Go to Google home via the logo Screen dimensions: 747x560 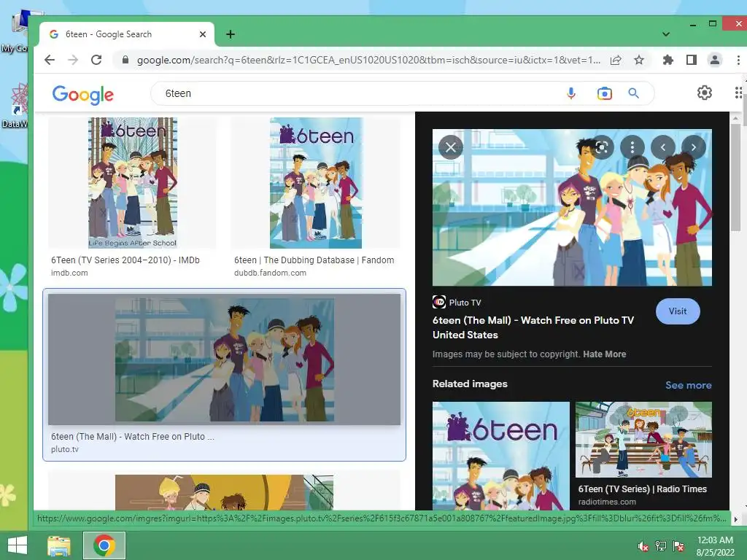pos(83,95)
